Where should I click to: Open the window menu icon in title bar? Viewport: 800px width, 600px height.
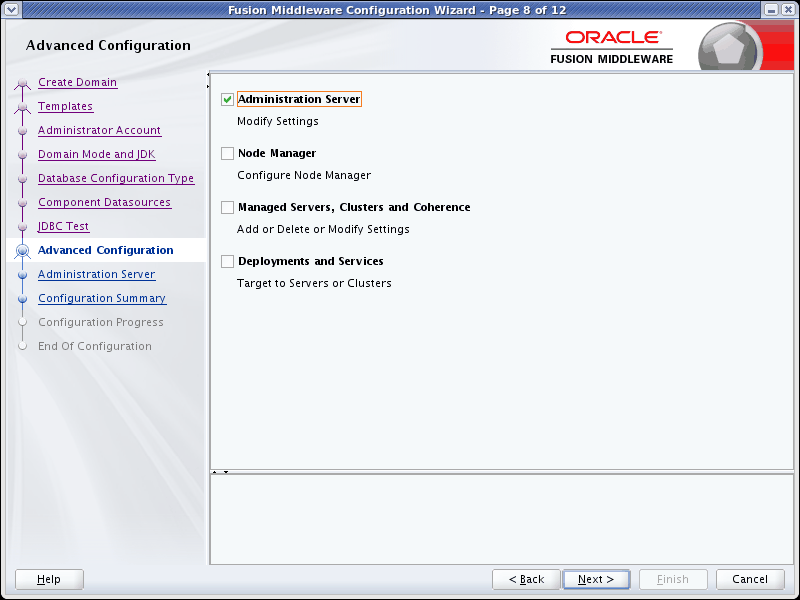(x=11, y=9)
